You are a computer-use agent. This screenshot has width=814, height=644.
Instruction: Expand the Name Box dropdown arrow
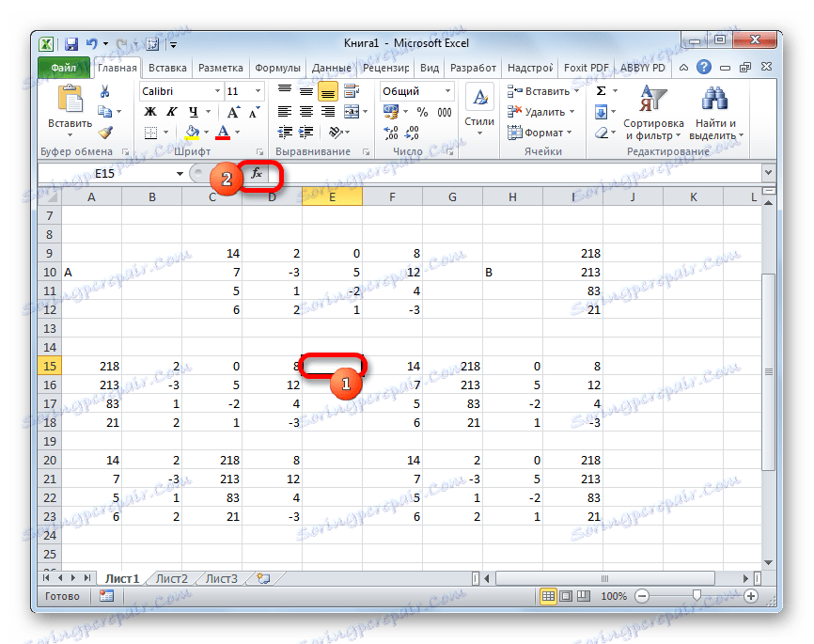coord(180,174)
